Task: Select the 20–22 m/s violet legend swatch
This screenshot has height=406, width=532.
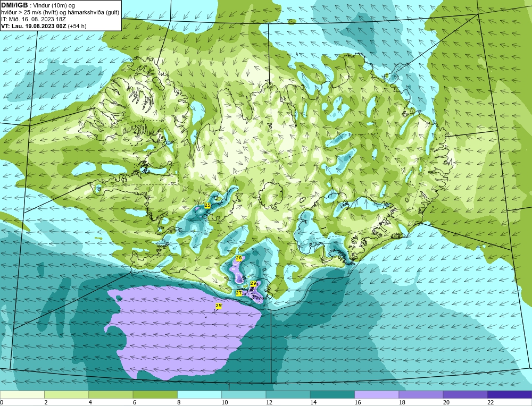Action: 465,395
